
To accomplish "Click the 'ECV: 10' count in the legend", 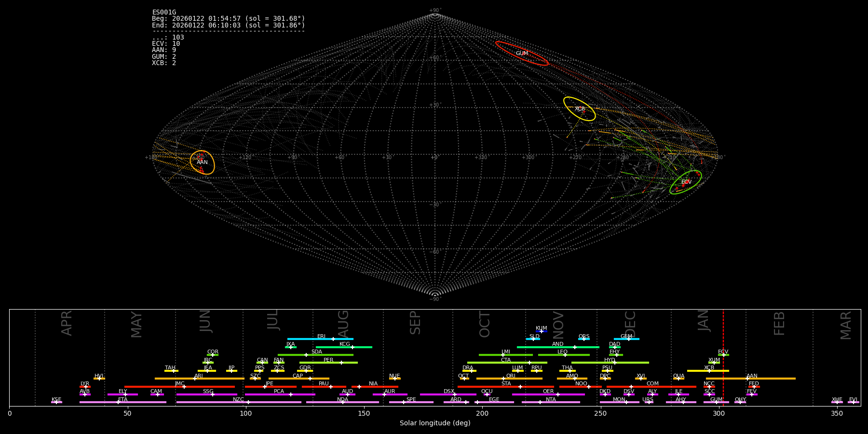I will click(166, 44).
